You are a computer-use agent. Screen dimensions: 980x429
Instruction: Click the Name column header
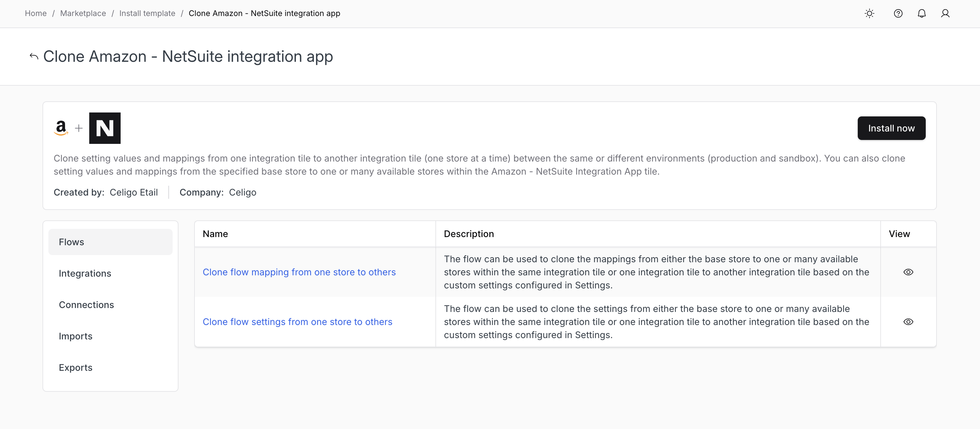click(x=215, y=234)
